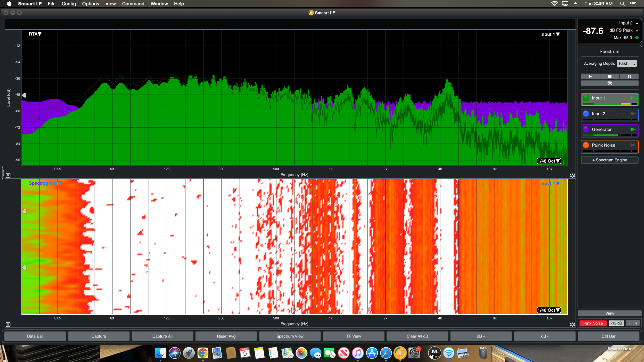Click the RTA level threshold slider handle

pyautogui.click(x=24, y=95)
